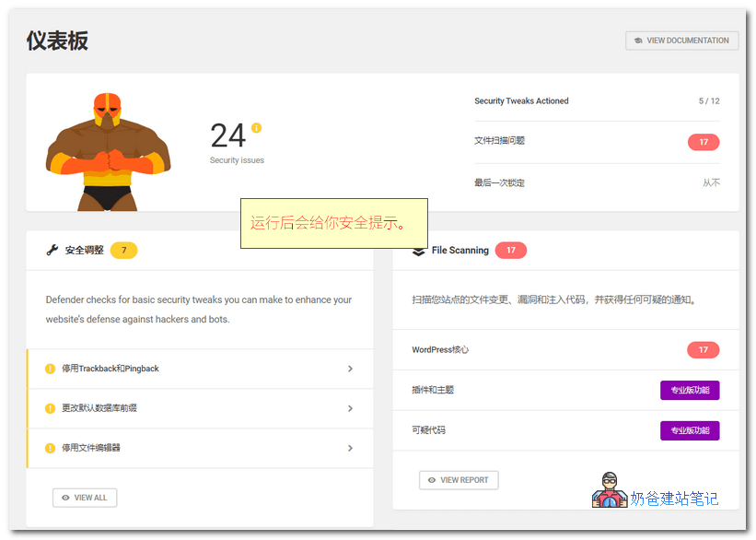Open VIEW DOCUMENTATION
This screenshot has width=756, height=540.
click(681, 40)
